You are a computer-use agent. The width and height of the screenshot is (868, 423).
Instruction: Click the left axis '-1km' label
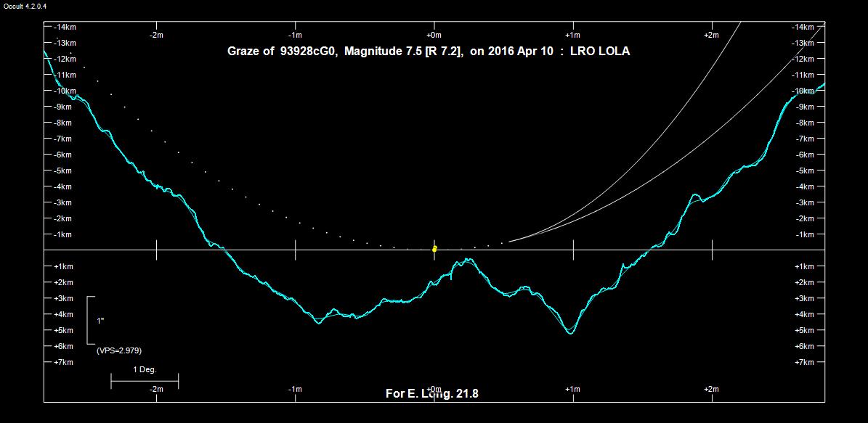(63, 234)
